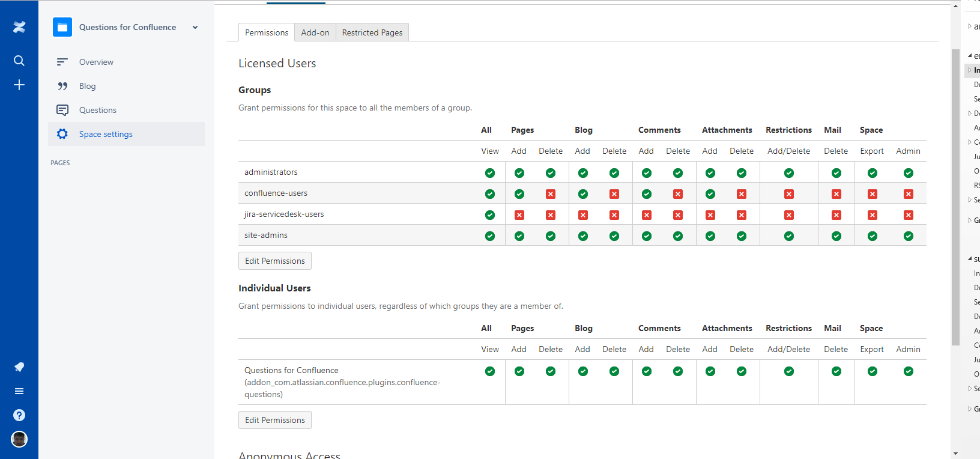Click the site-admins group name
Screen dimensions: 980x459
point(266,235)
